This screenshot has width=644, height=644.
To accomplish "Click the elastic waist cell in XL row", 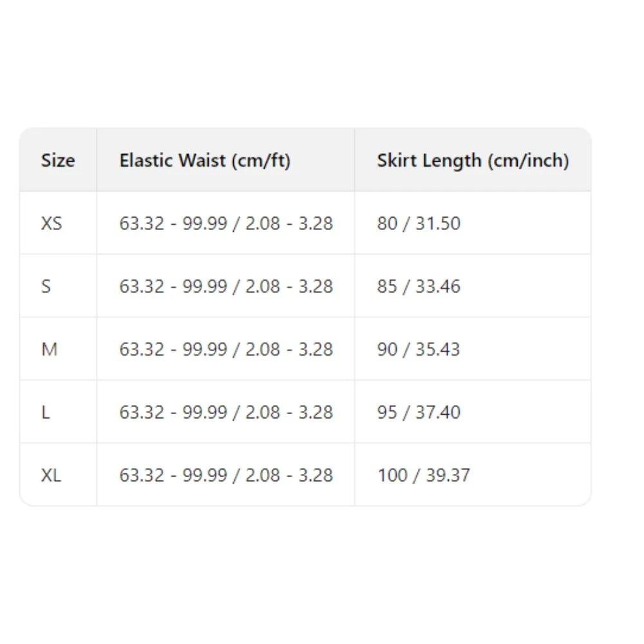I will 226,475.
